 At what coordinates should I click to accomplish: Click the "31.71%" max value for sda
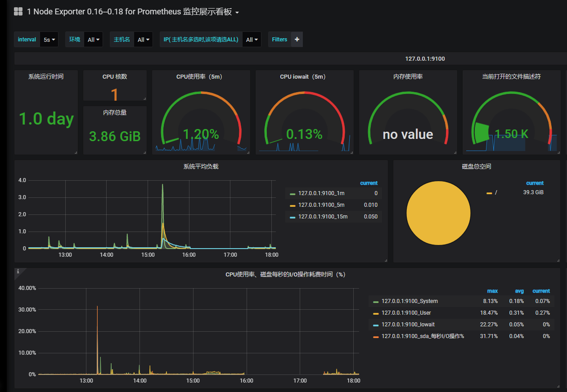tap(489, 336)
